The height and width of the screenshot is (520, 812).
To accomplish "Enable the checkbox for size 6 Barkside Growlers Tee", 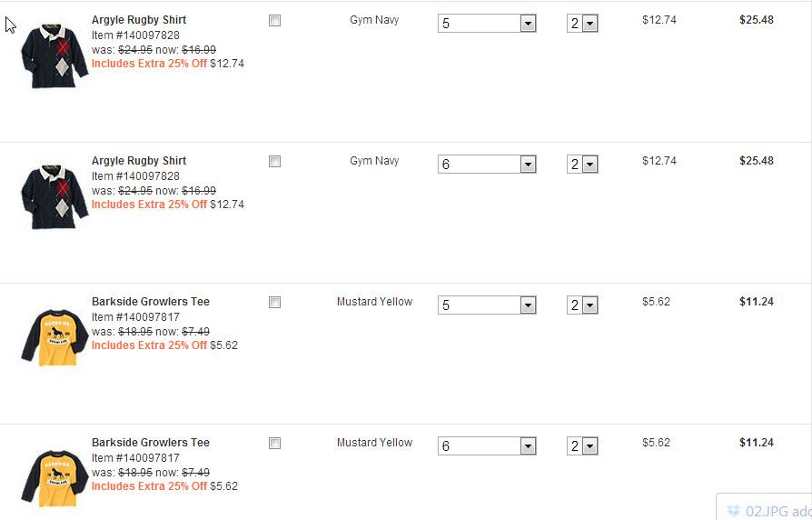I will [275, 444].
